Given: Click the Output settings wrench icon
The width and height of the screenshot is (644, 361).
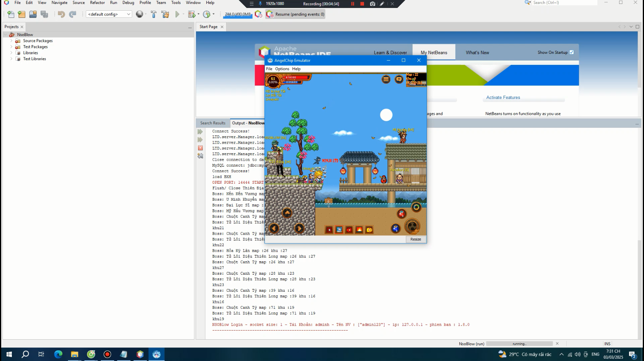Looking at the screenshot, I should [x=200, y=156].
